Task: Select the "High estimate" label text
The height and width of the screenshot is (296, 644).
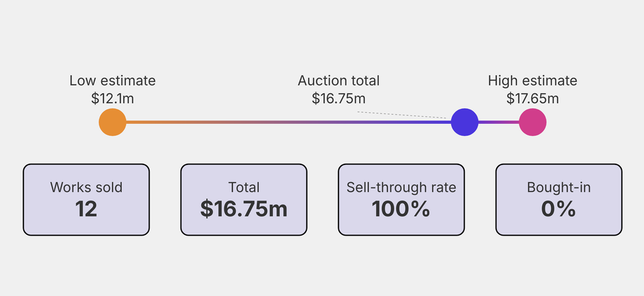Action: coord(533,81)
